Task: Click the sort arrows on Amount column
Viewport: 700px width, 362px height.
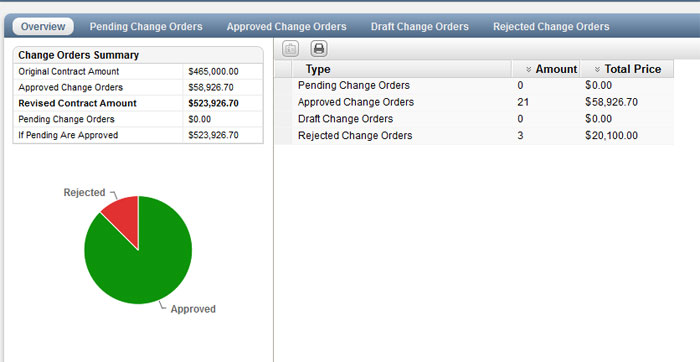Action: coord(529,69)
